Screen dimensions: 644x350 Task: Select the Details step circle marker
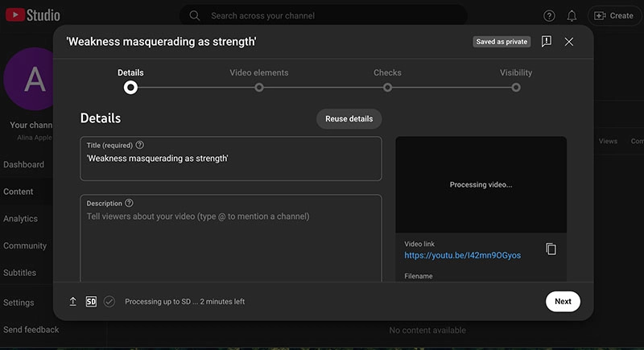click(x=130, y=88)
